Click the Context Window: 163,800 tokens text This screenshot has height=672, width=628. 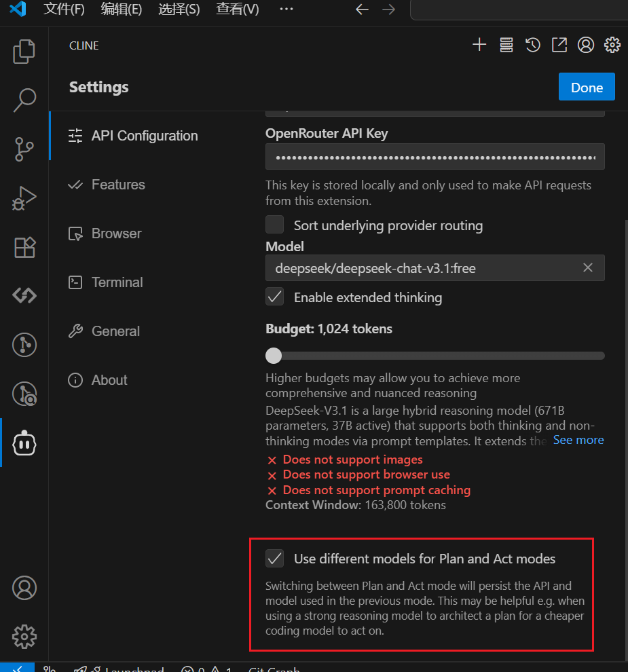tap(355, 505)
